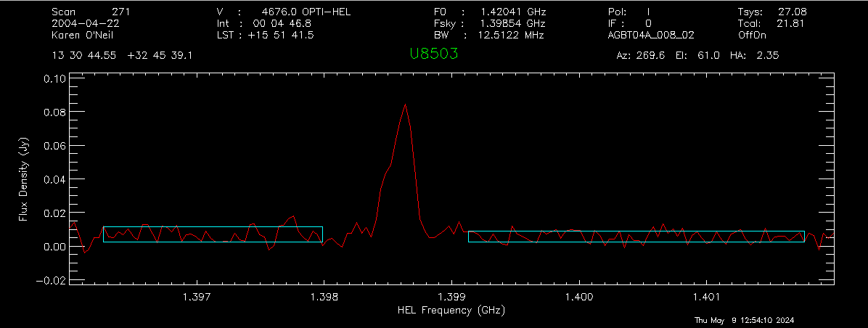Click the HEL Frequency (GHz) axis label
The image size is (868, 328).
tap(451, 311)
